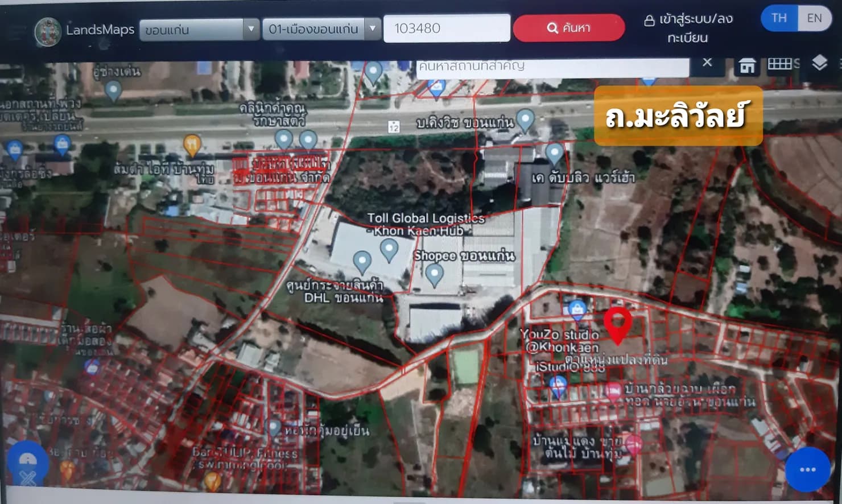Screen dimensions: 842x504
Task: Click the government office building icon
Action: pos(748,66)
